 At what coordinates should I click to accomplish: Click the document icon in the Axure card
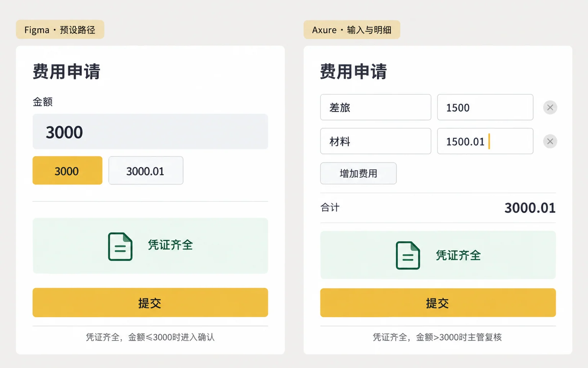(408, 255)
